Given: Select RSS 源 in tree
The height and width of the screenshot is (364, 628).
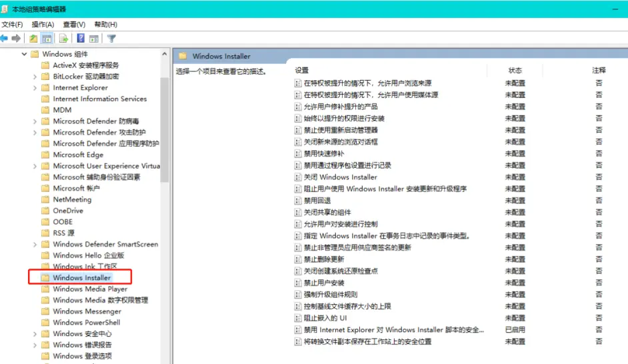Looking at the screenshot, I should click(x=64, y=233).
